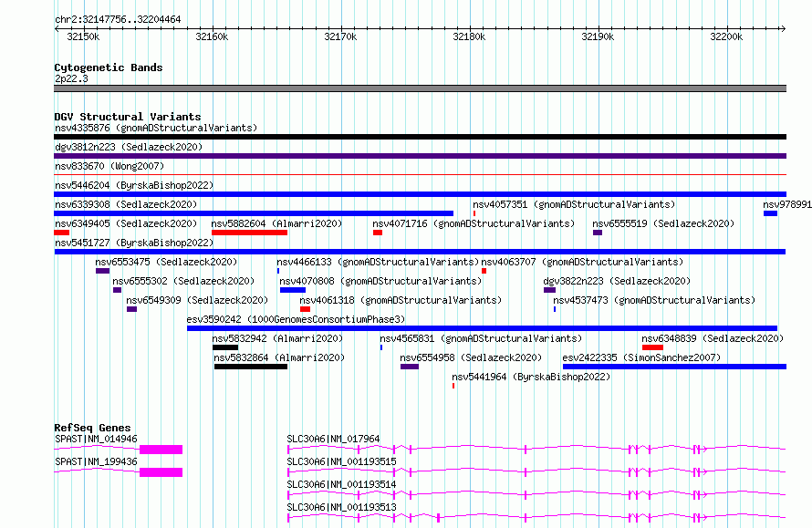This screenshot has width=812, height=528.
Task: Click the chr2:32147756..32204464 coordinate label
Action: click(118, 20)
